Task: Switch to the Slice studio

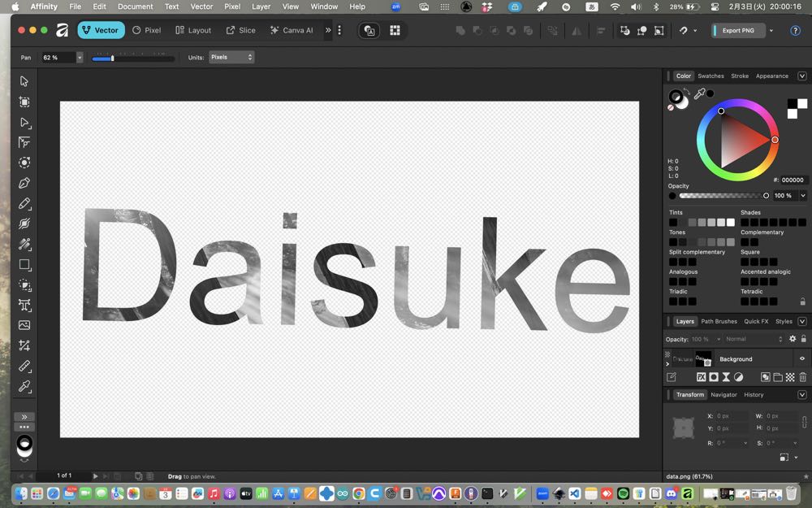Action: click(241, 30)
